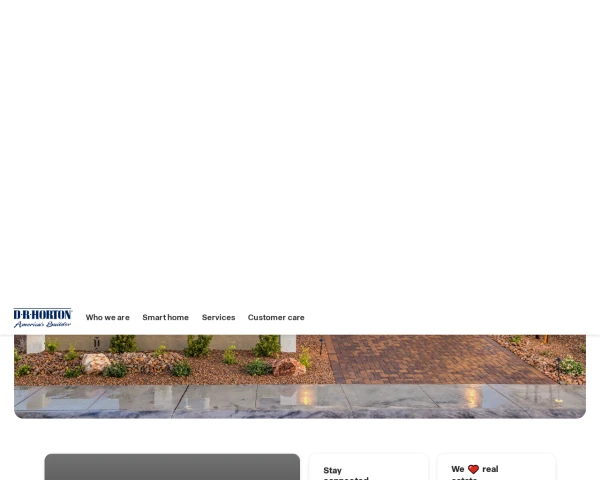600x480 pixels.
Task: Click the red heart icon
Action: point(473,469)
